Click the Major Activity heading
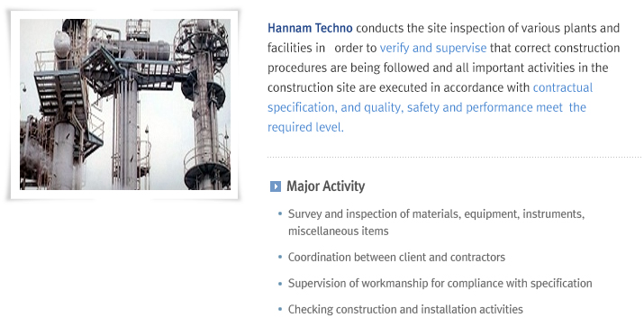This screenshot has width=644, height=336. pos(326,186)
